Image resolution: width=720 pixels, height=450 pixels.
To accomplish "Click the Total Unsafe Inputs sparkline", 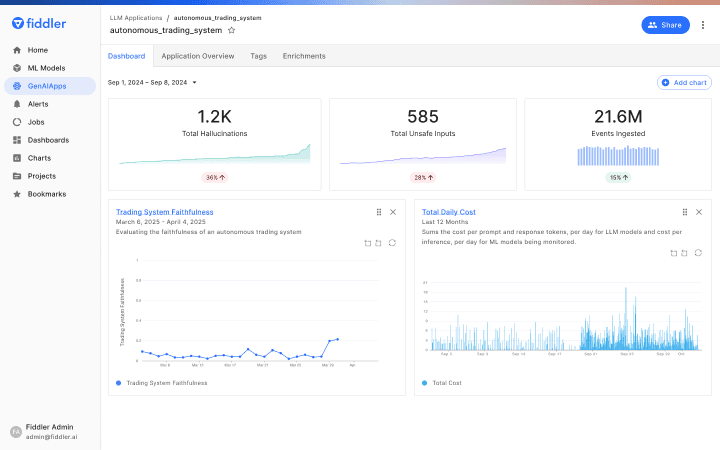I will (423, 156).
